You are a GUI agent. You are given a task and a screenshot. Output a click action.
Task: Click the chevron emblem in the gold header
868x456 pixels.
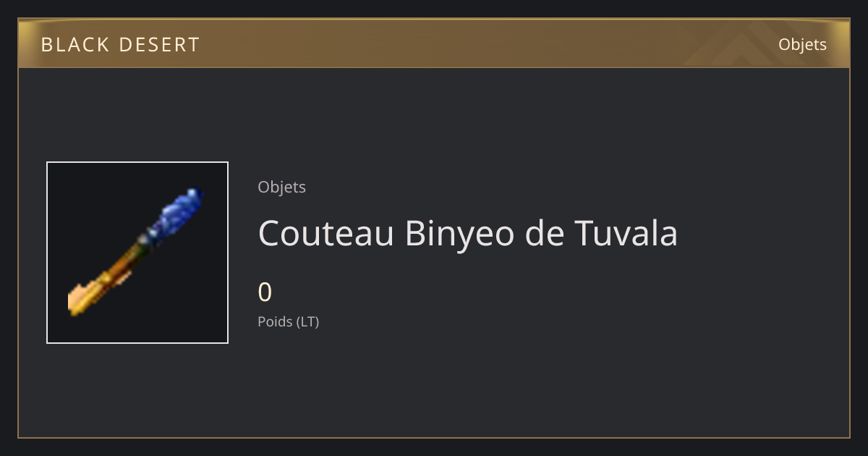coord(731,45)
